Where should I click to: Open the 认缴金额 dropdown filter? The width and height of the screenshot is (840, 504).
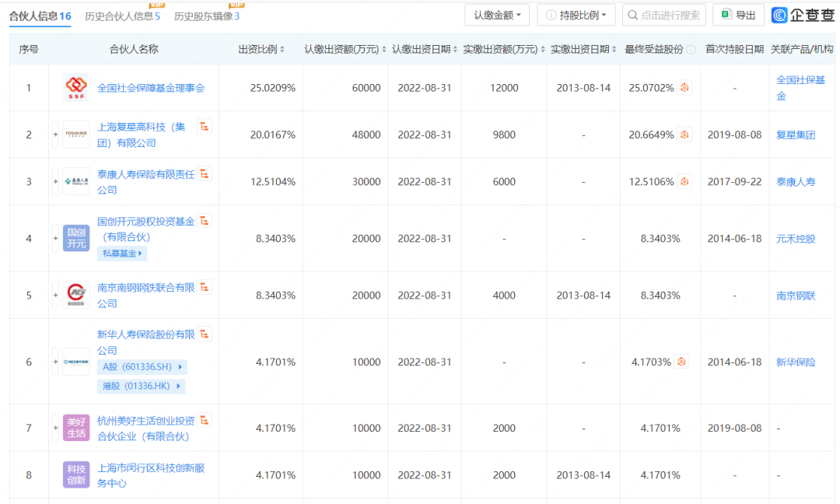[x=496, y=15]
